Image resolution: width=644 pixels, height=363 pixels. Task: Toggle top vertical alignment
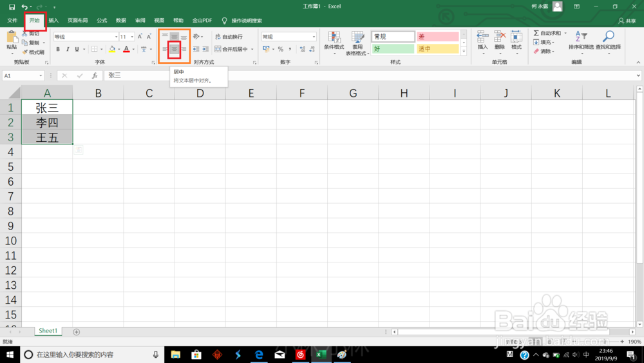tap(165, 37)
